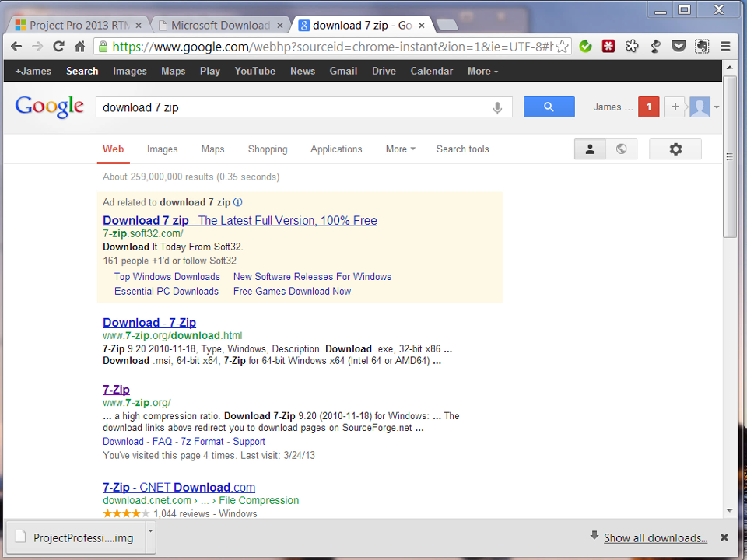The width and height of the screenshot is (747, 560).
Task: Switch to global results view
Action: click(621, 149)
